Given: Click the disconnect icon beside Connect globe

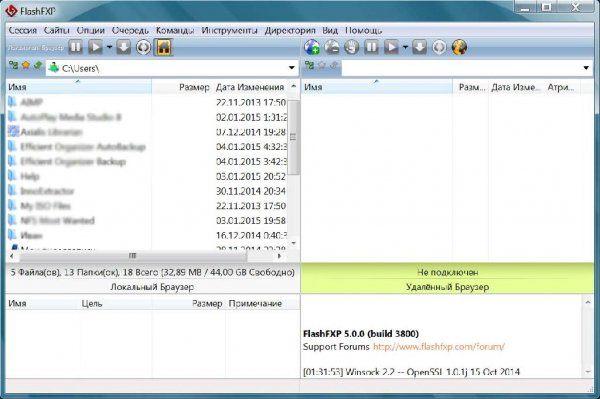Looking at the screenshot, I should click(x=332, y=47).
